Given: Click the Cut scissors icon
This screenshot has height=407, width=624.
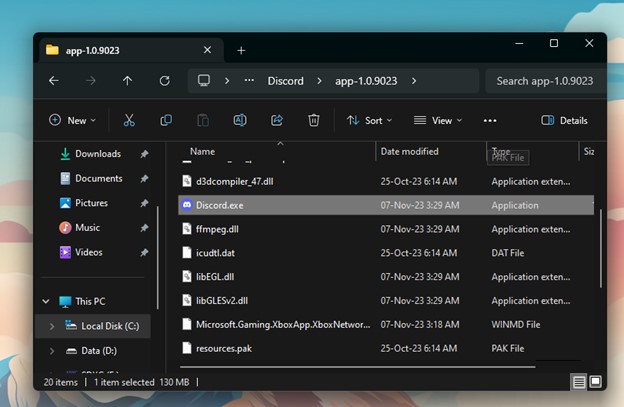Looking at the screenshot, I should coord(129,120).
